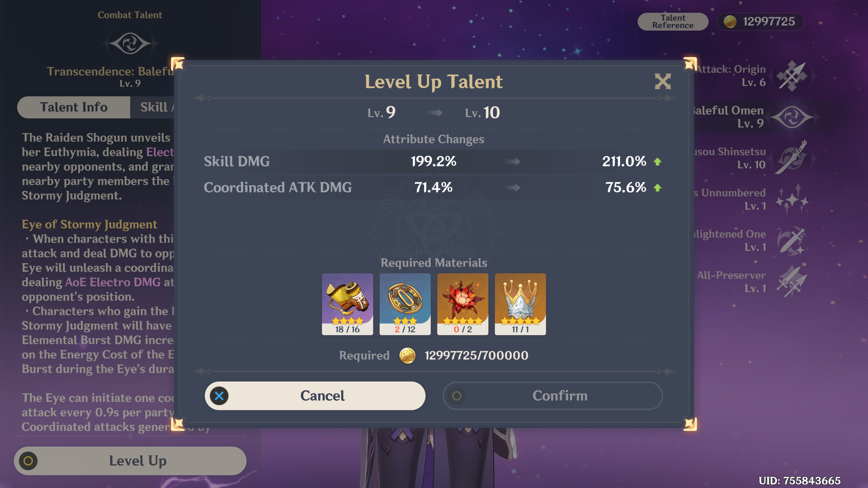The width and height of the screenshot is (868, 488).
Task: Click the Mora balance 12997725 display
Action: click(x=760, y=21)
